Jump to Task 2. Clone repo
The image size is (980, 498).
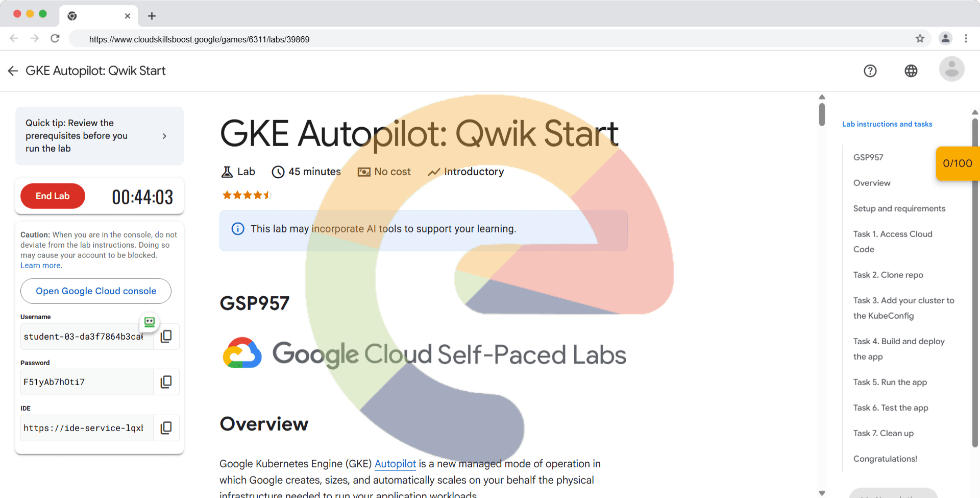click(888, 275)
